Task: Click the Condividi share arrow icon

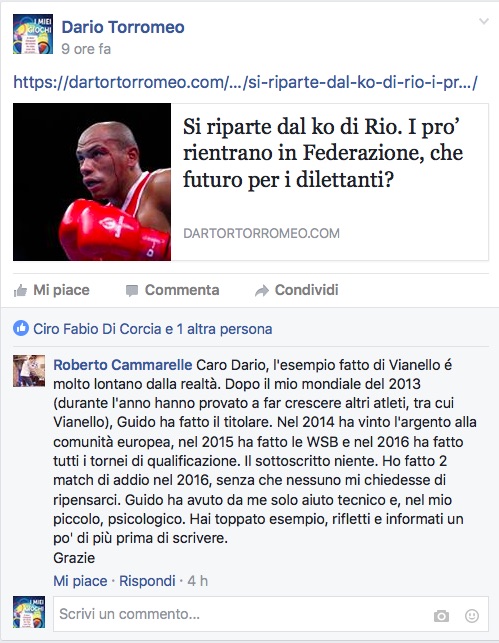Action: click(x=262, y=291)
